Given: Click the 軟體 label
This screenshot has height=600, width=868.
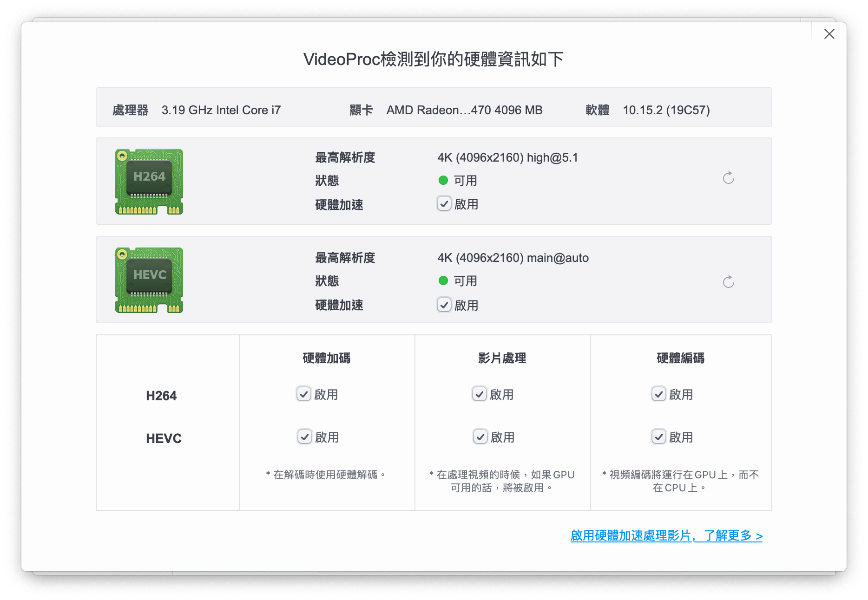Looking at the screenshot, I should tap(598, 110).
